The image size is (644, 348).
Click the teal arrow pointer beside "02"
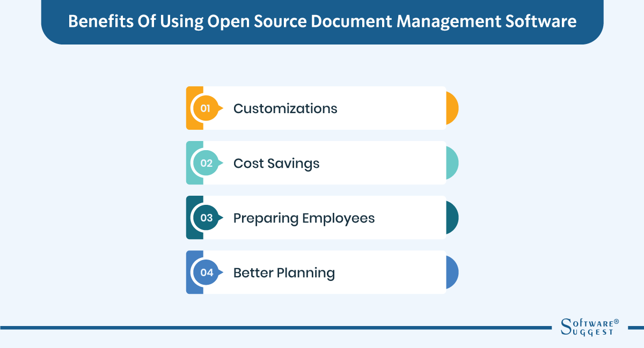(x=220, y=162)
